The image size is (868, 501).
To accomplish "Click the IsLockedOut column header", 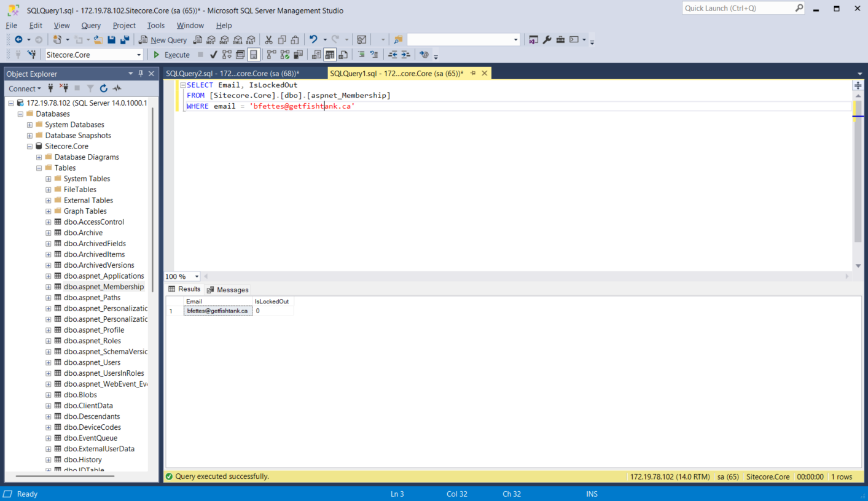I will click(x=273, y=301).
